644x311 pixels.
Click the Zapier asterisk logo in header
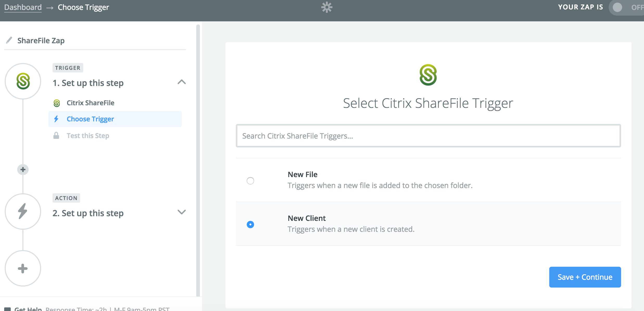327,7
